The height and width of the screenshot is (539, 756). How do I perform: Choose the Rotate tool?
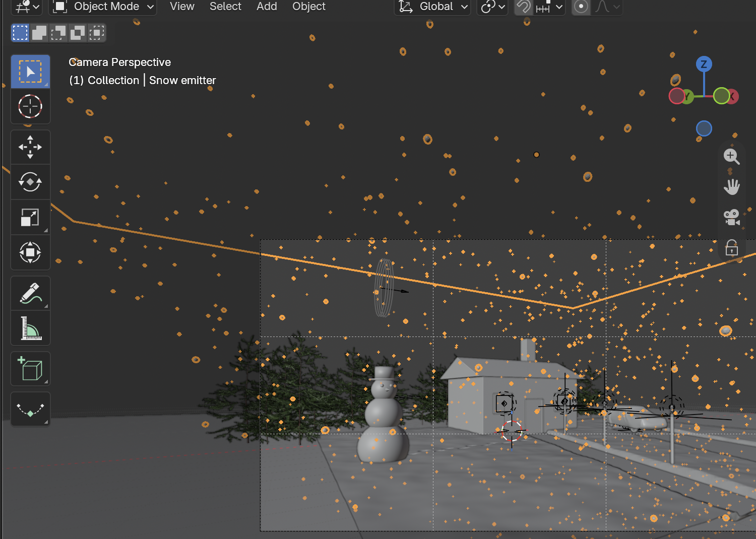[30, 182]
